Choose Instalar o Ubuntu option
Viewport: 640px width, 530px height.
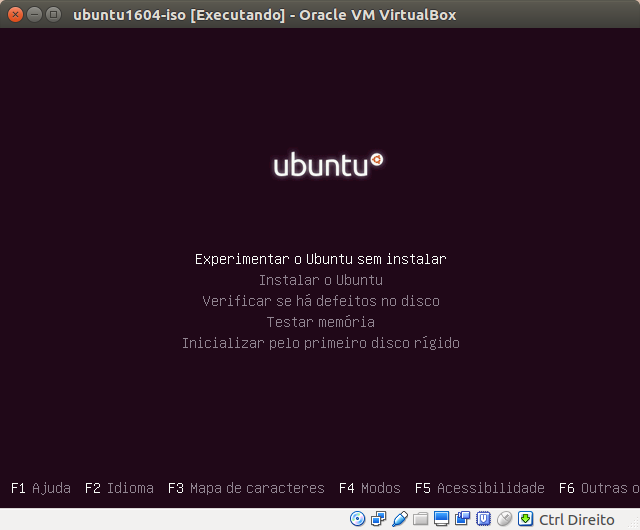(x=321, y=280)
